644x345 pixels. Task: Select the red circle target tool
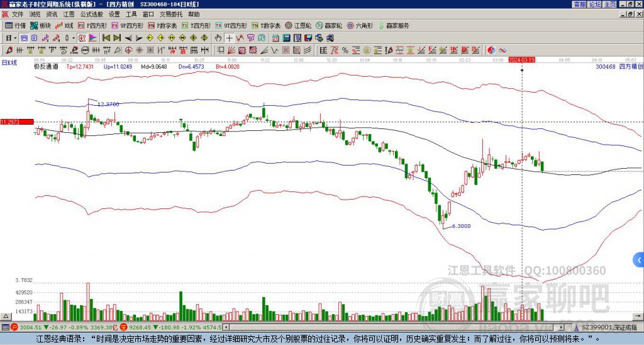[x=128, y=50]
